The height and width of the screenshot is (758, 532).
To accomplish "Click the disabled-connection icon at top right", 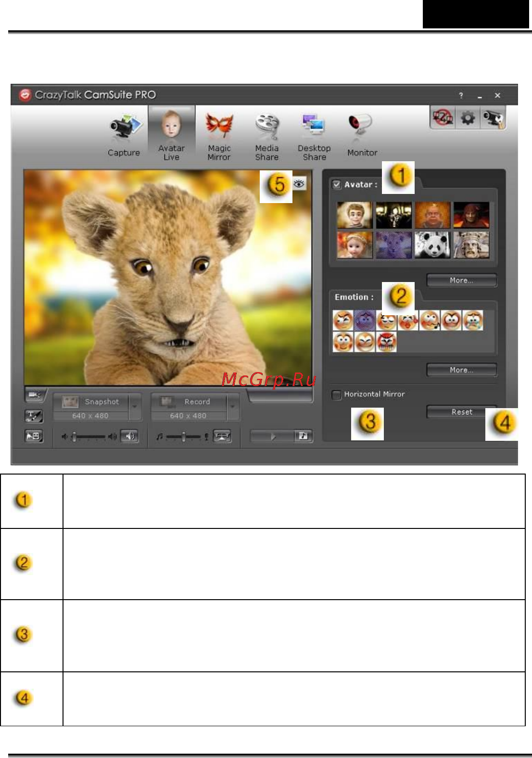I will (x=442, y=117).
